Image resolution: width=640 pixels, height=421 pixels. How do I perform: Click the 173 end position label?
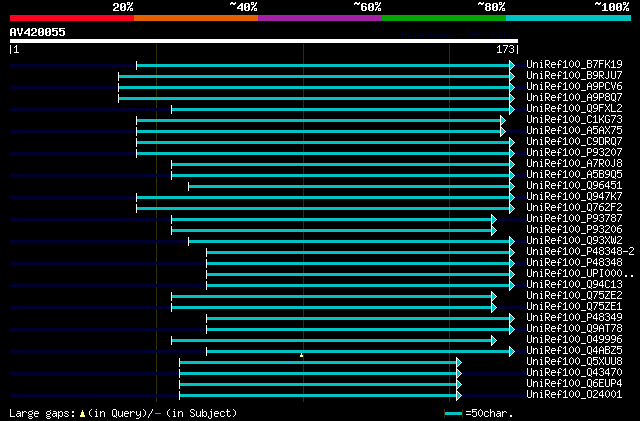(x=505, y=49)
